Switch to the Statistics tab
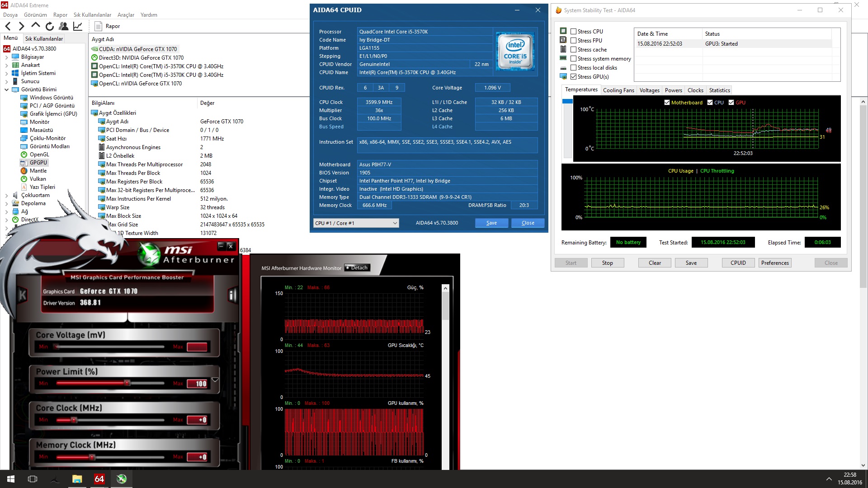Screen dimensions: 868x488 tap(719, 90)
